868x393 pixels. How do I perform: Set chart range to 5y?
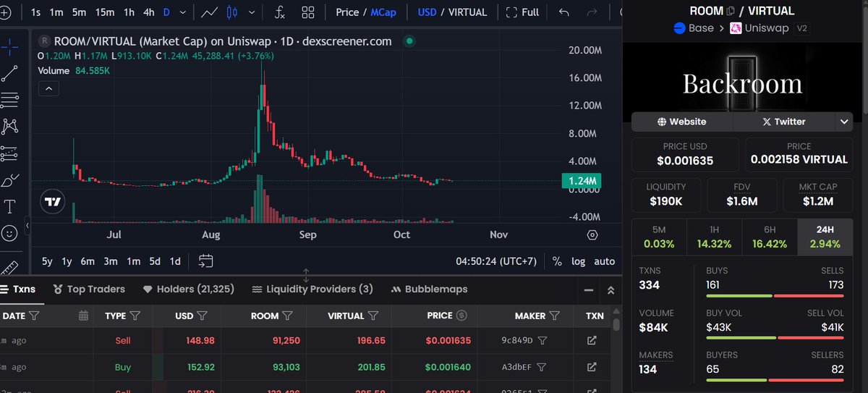(47, 261)
